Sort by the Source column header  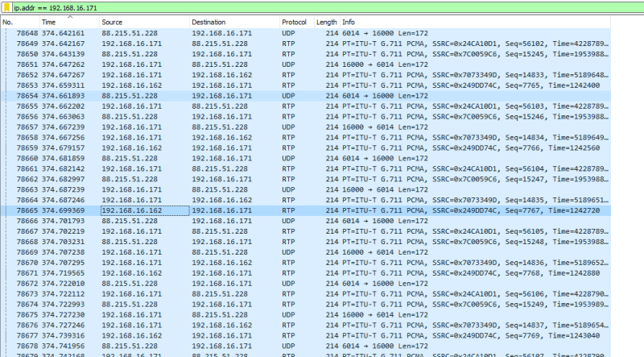[145, 23]
